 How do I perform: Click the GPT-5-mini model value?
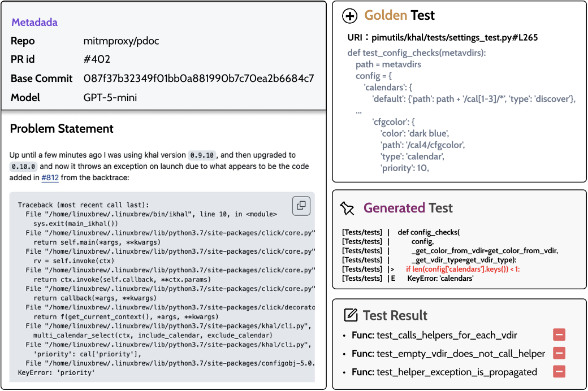pyautogui.click(x=110, y=97)
